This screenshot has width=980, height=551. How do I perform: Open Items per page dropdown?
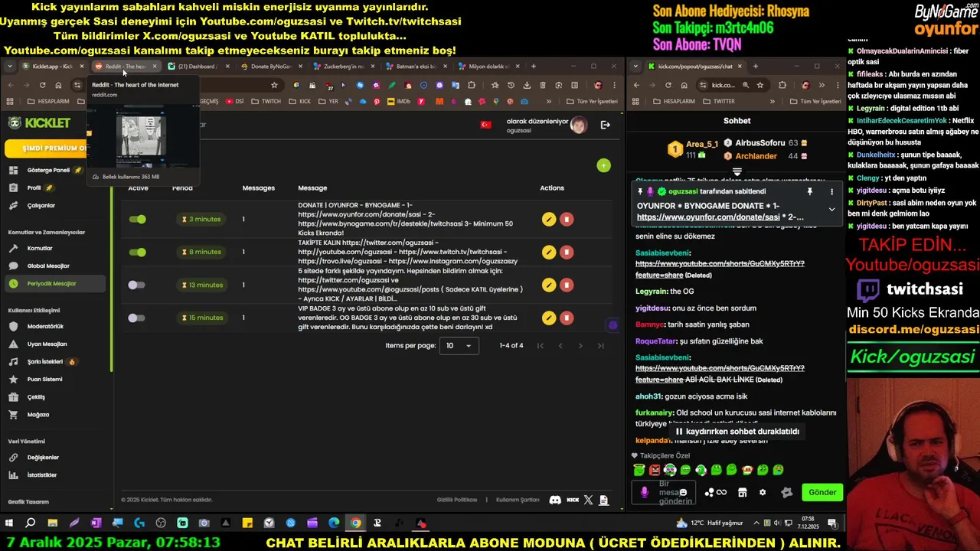pos(460,346)
